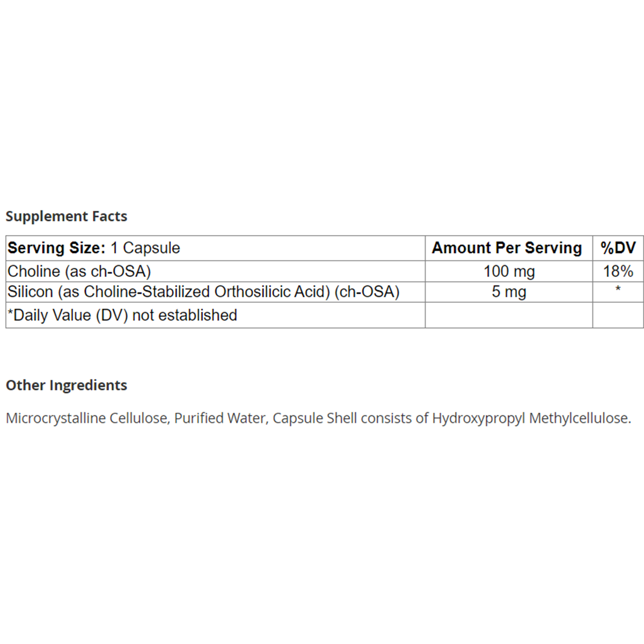
Task: Click the Supplement Facts heading
Action: coord(66,216)
